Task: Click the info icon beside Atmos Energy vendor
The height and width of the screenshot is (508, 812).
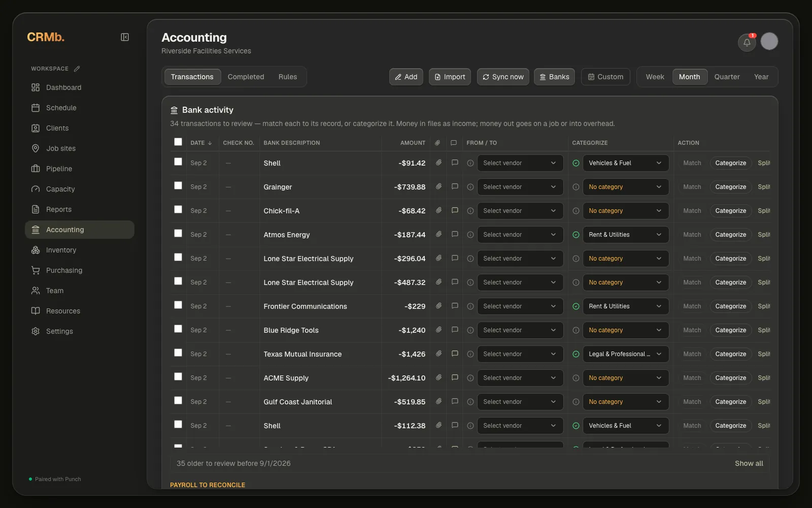Action: (x=470, y=235)
